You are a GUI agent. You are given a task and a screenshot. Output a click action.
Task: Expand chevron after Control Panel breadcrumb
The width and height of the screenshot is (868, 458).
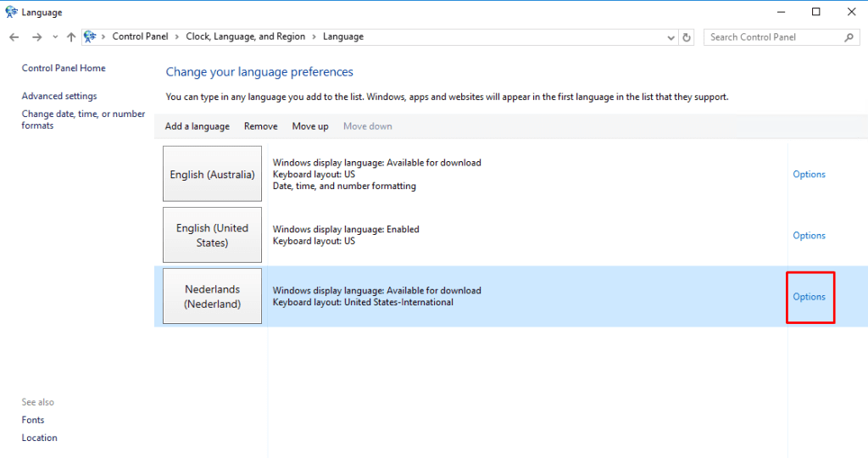pos(177,37)
